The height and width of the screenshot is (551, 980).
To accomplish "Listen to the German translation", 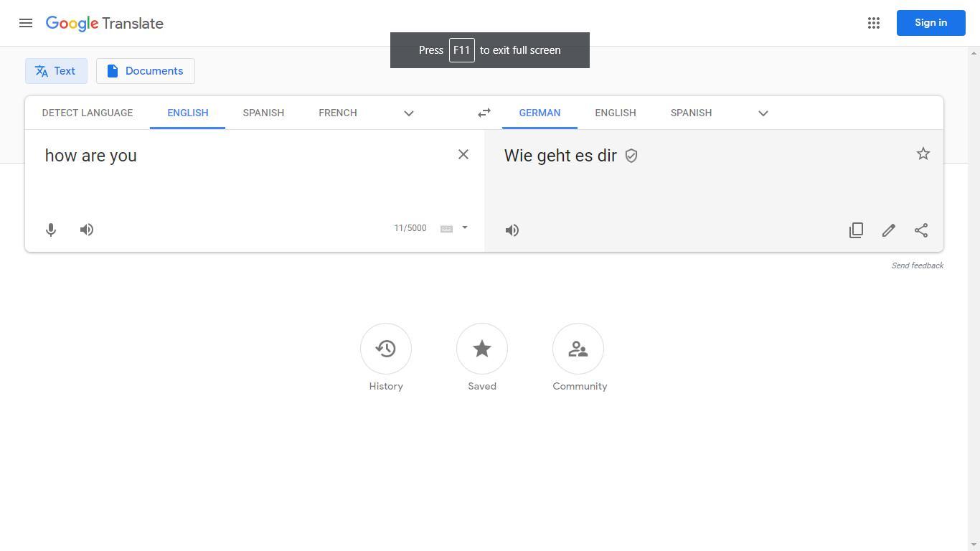I will click(512, 230).
